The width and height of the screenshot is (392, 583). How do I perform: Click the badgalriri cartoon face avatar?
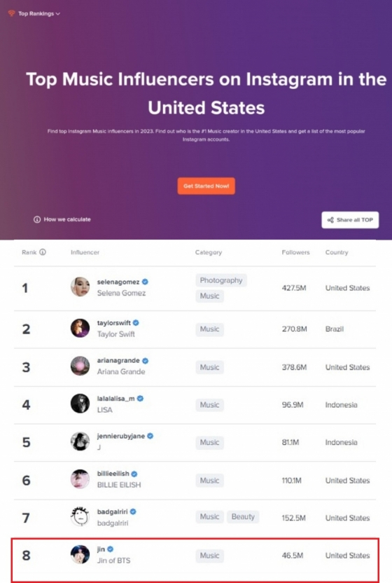tap(80, 516)
